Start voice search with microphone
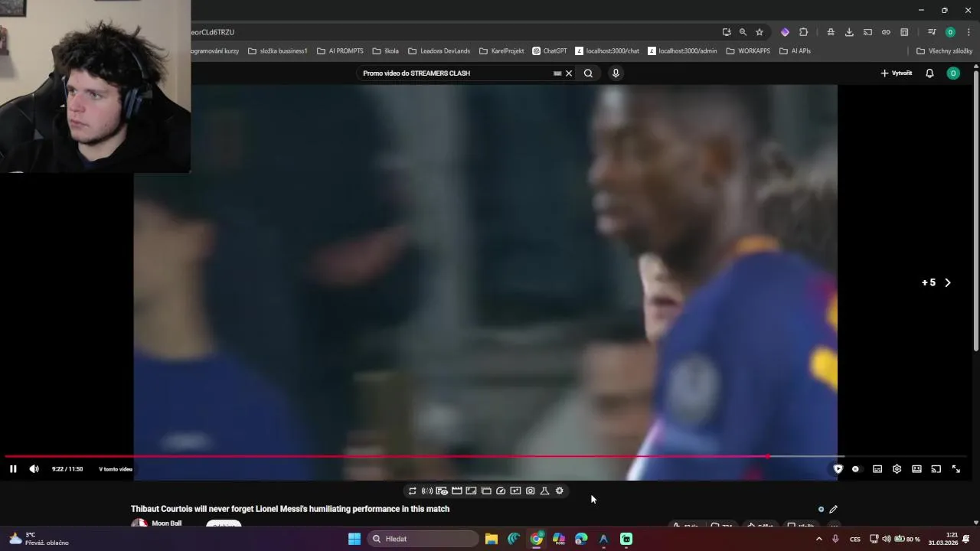Viewport: 980px width, 551px height. (616, 73)
